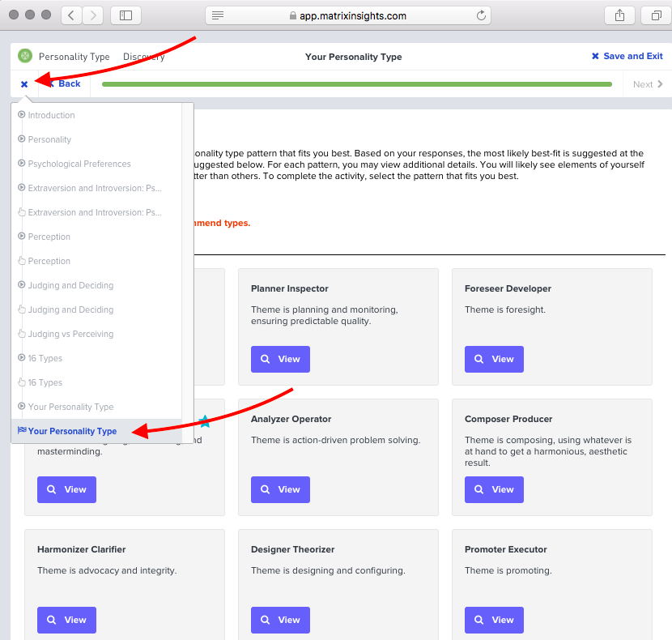Click the Next button
This screenshot has width=672, height=640.
pyautogui.click(x=648, y=84)
